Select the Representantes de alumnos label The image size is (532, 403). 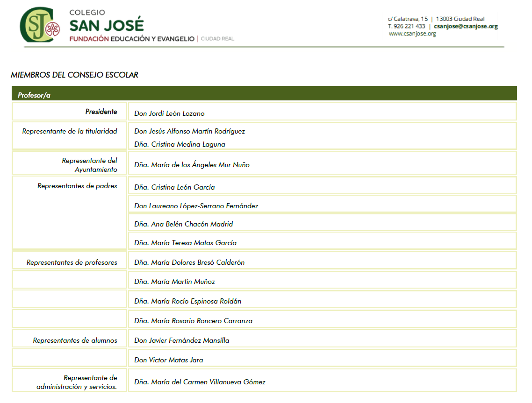coord(75,340)
